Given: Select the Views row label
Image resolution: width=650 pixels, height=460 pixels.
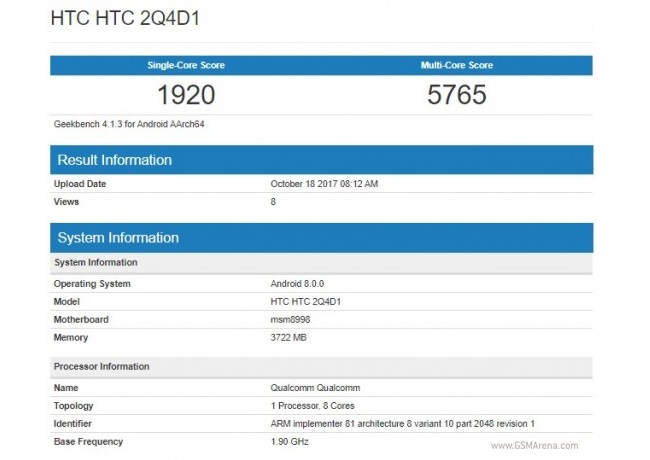Looking at the screenshot, I should coord(67,202).
